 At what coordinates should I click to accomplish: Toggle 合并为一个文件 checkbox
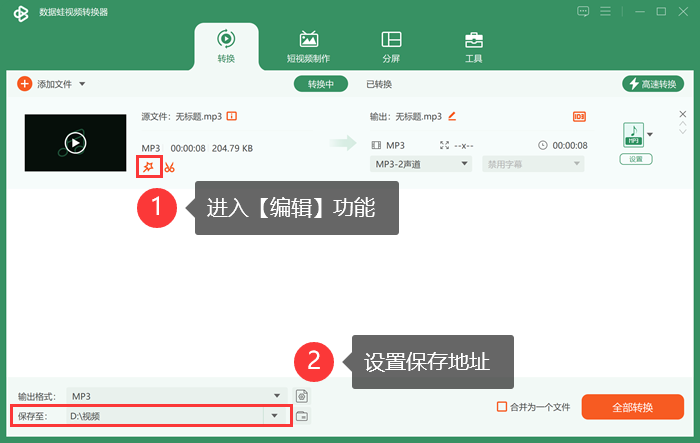tap(502, 407)
